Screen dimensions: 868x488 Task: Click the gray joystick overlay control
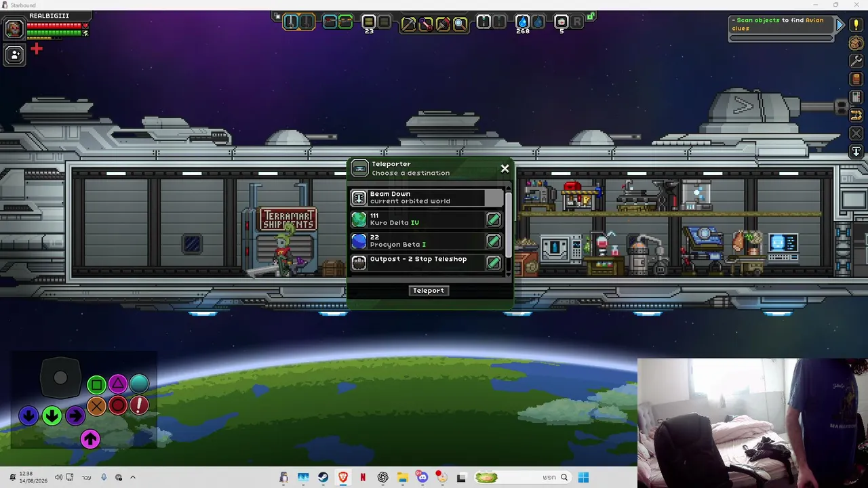(x=60, y=378)
